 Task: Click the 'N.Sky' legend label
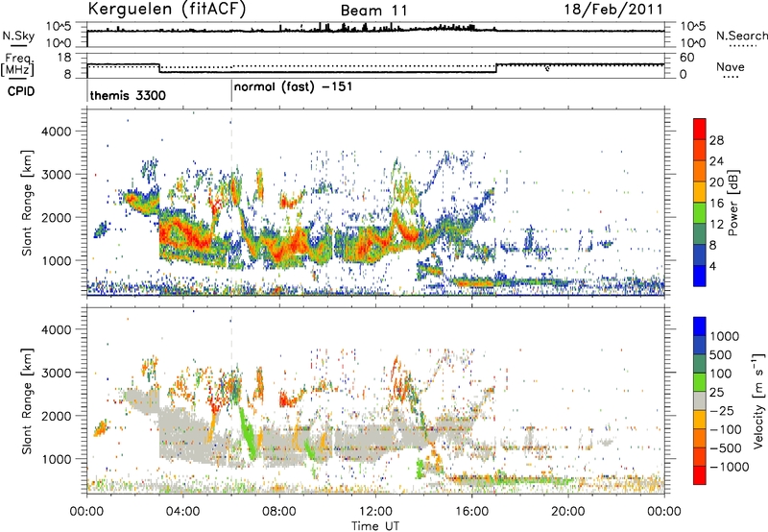coord(18,36)
